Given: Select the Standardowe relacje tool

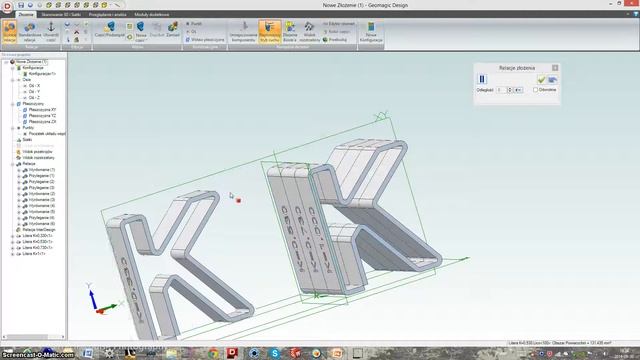Looking at the screenshot, I should pyautogui.click(x=29, y=31).
